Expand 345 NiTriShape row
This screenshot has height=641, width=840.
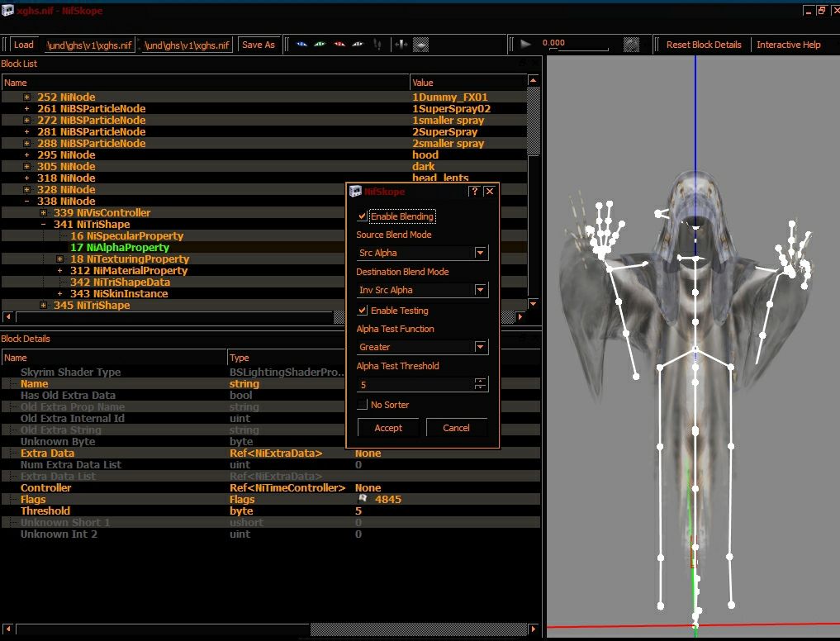(44, 305)
